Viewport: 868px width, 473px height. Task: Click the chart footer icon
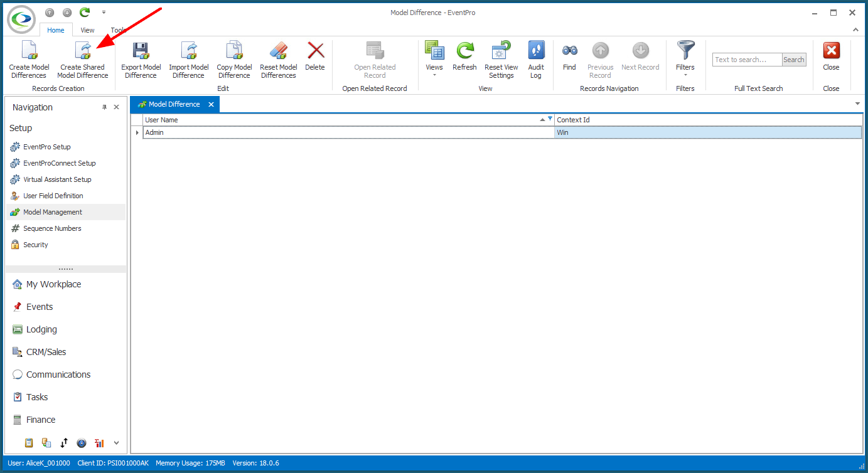[x=99, y=443]
